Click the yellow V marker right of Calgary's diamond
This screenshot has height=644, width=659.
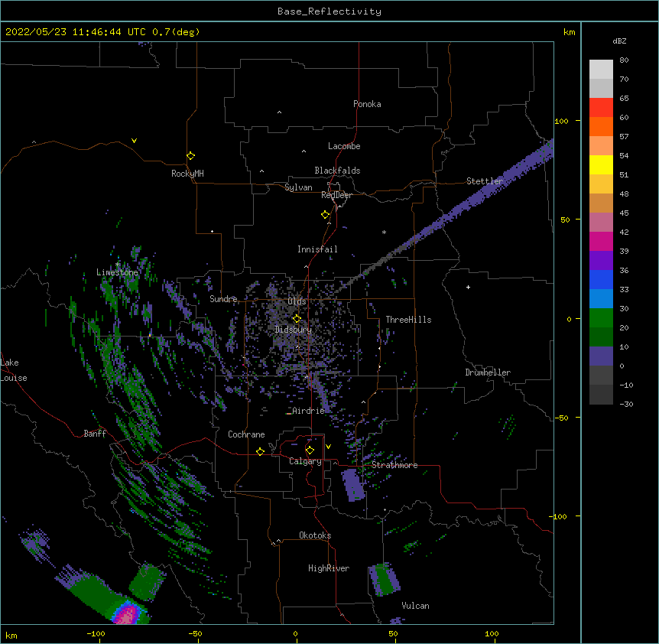click(328, 447)
